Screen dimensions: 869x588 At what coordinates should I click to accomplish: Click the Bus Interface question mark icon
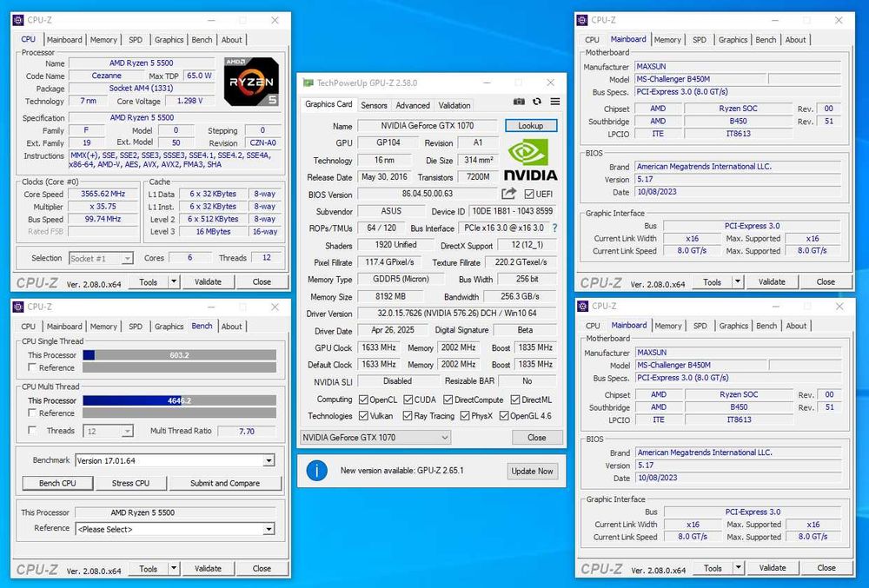[x=554, y=228]
